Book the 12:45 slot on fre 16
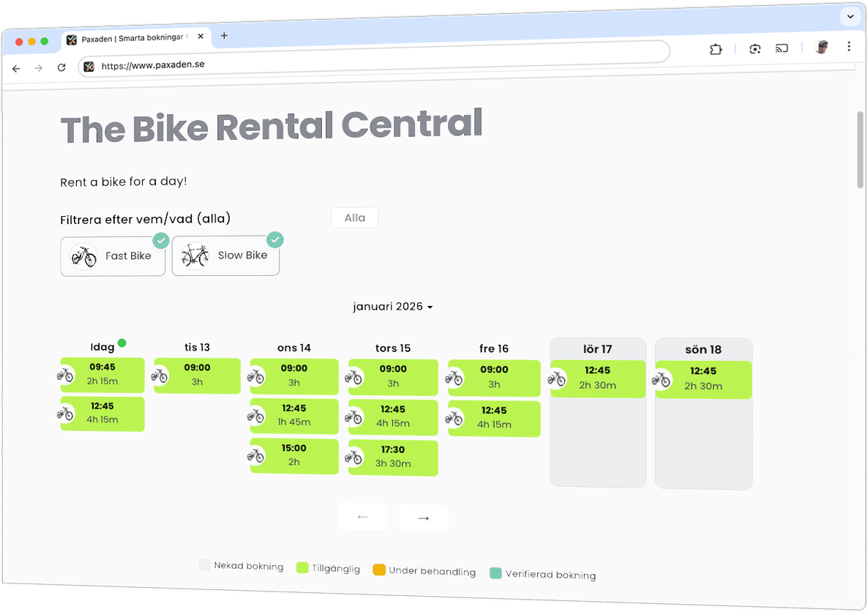Image resolution: width=868 pixels, height=612 pixels. pyautogui.click(x=494, y=418)
